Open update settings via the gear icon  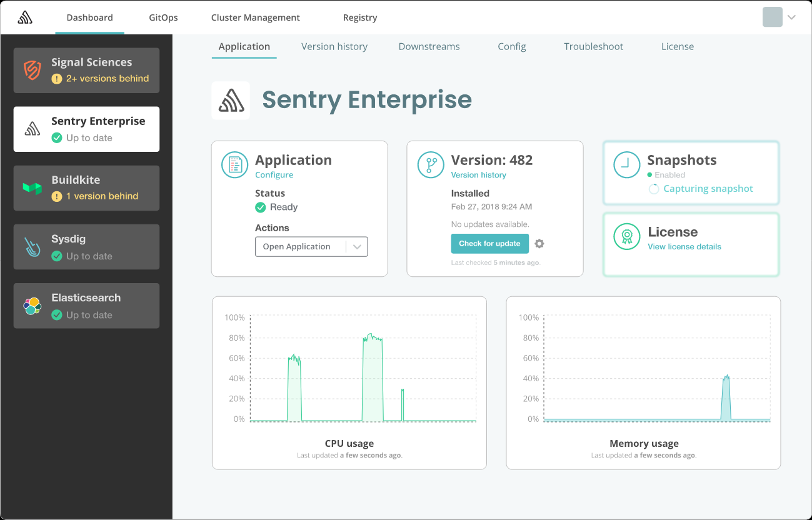539,244
